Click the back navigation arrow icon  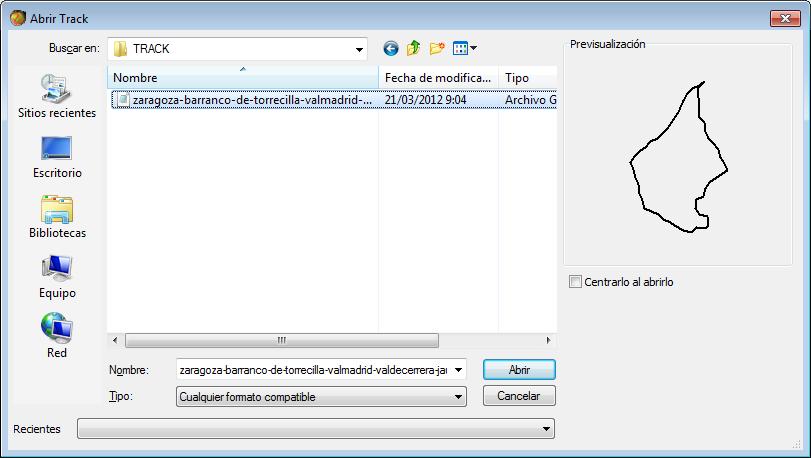(x=390, y=48)
